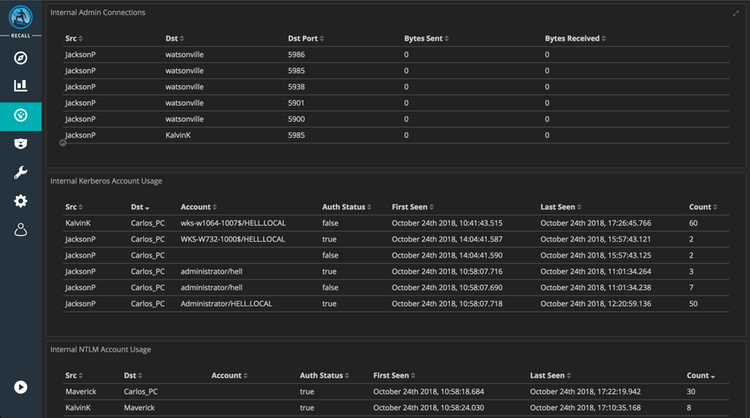Viewport: 750px width, 418px height.
Task: Click the Maverick source cell in NTLM table
Action: point(82,392)
